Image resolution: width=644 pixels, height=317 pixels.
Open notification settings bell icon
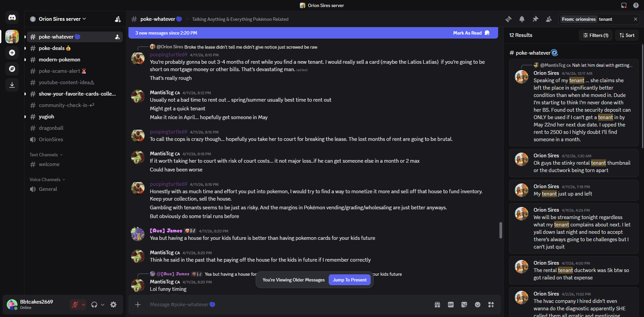522,19
